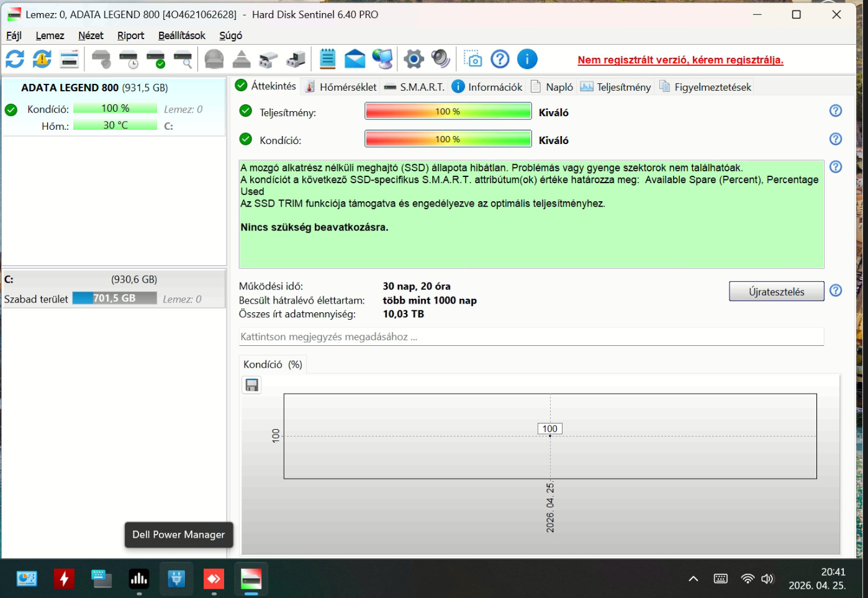This screenshot has width=868, height=598.
Task: Open the Súgó menu
Action: (230, 35)
